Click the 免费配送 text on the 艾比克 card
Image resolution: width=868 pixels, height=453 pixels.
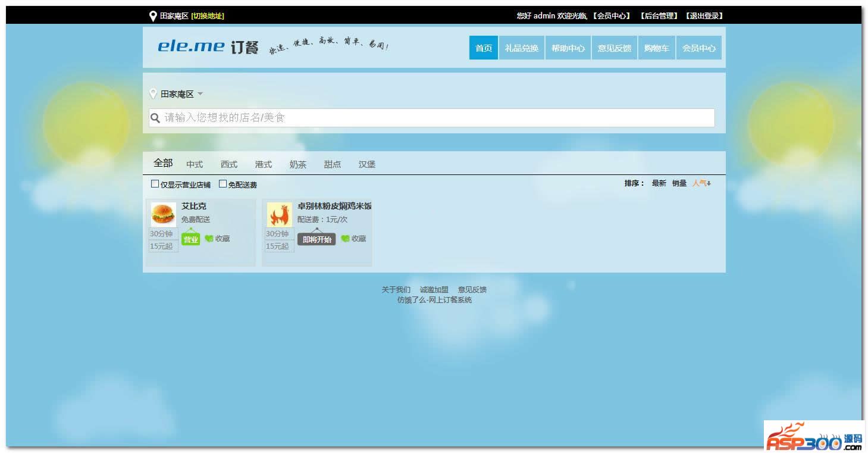tap(196, 220)
